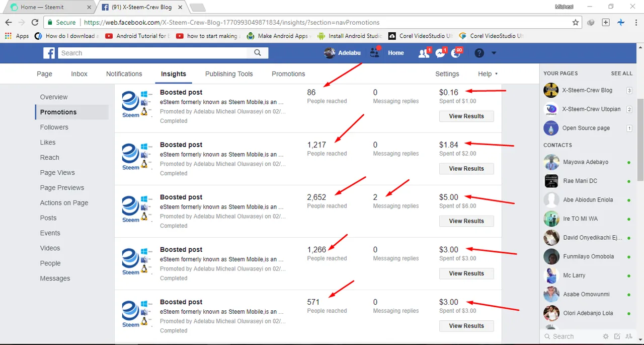Click thumbnail of 2,652 reached boosted post
This screenshot has height=345, width=644.
point(137,209)
